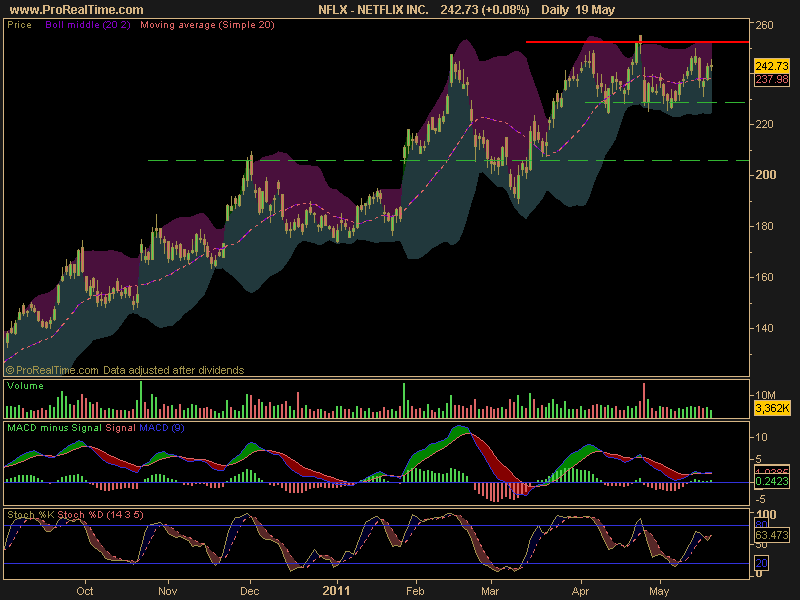The width and height of the screenshot is (800, 600).
Task: Click the ProRealTime.com data adjusted notice
Action: pos(124,370)
